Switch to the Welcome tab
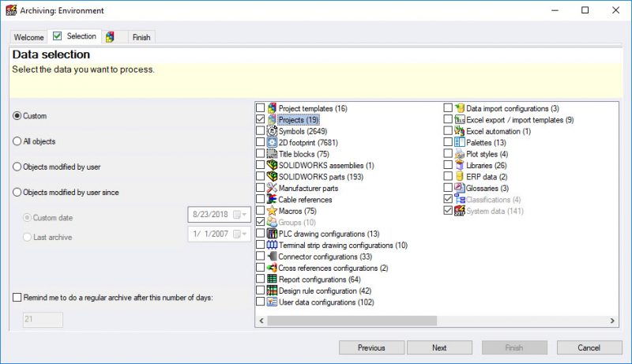The image size is (632, 364). click(x=28, y=37)
